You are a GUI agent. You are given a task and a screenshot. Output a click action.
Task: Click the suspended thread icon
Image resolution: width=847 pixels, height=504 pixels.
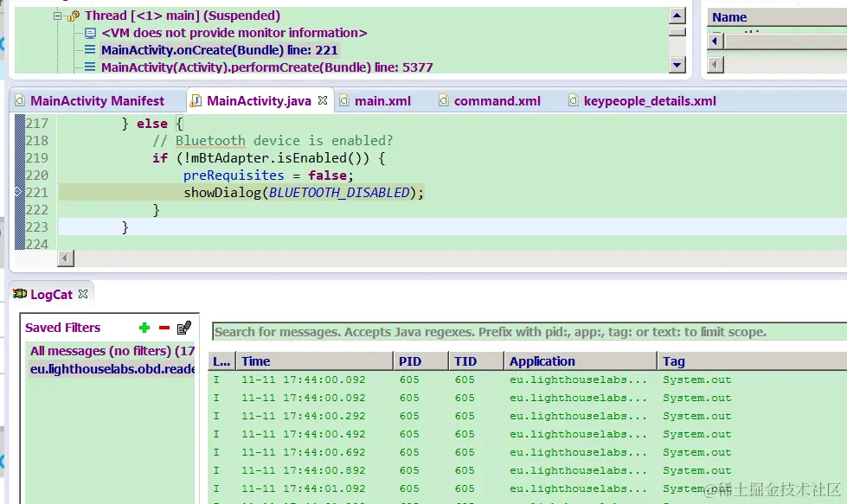(x=74, y=16)
